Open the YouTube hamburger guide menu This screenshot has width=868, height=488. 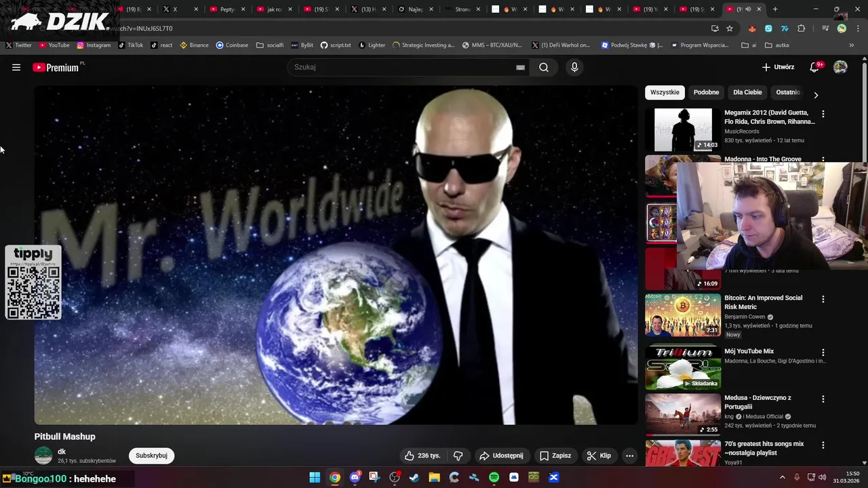(16, 67)
